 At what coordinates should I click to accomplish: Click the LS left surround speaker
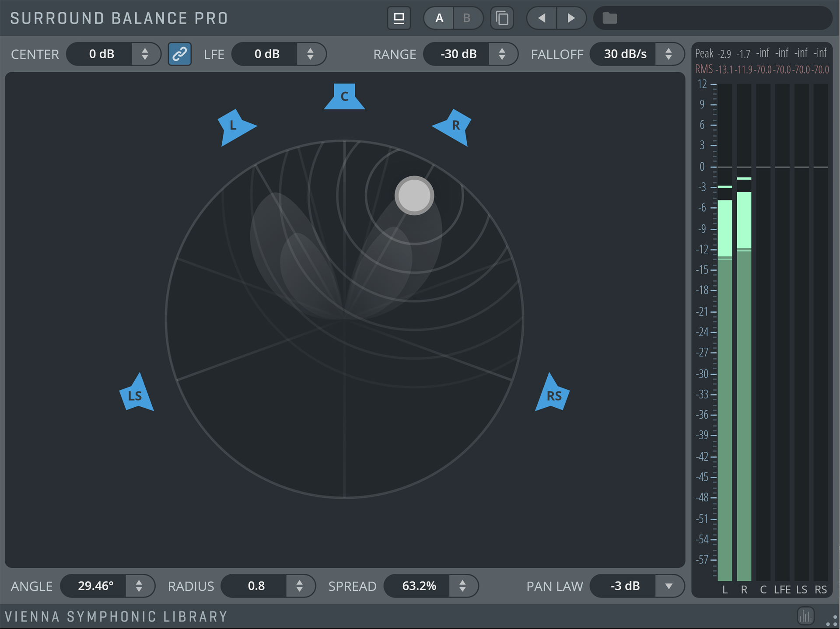pos(135,395)
